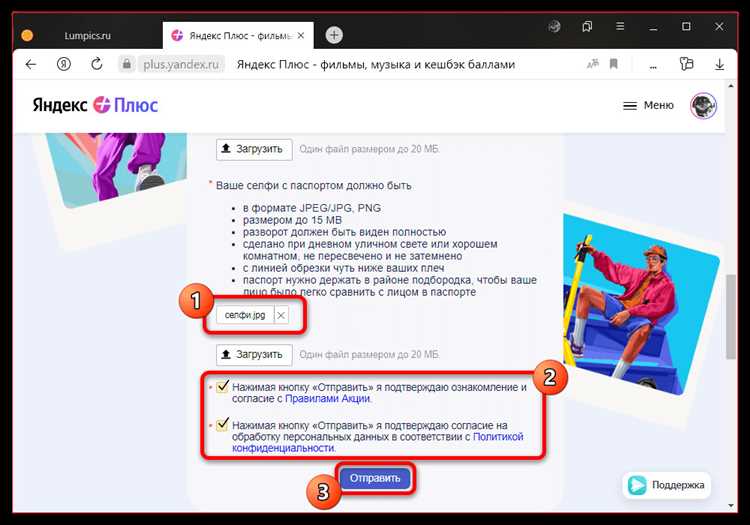Select the Яндекс Плюс tab
This screenshot has width=750, height=525.
238,35
